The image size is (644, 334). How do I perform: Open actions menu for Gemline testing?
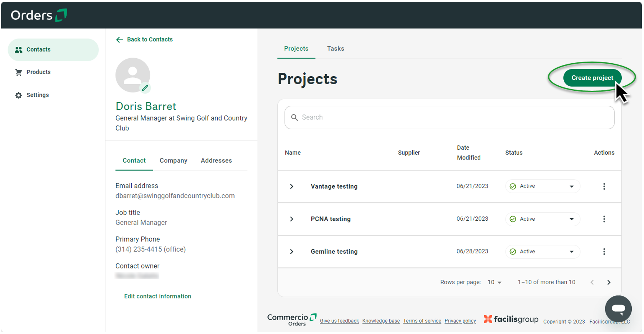pyautogui.click(x=604, y=252)
